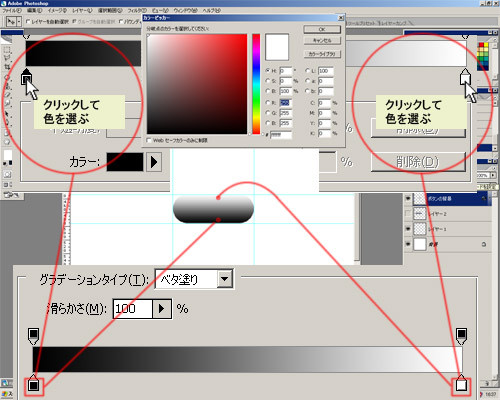This screenshot has height=400, width=500.
Task: Click the red swatch in Swatches panel
Action: click(481, 45)
